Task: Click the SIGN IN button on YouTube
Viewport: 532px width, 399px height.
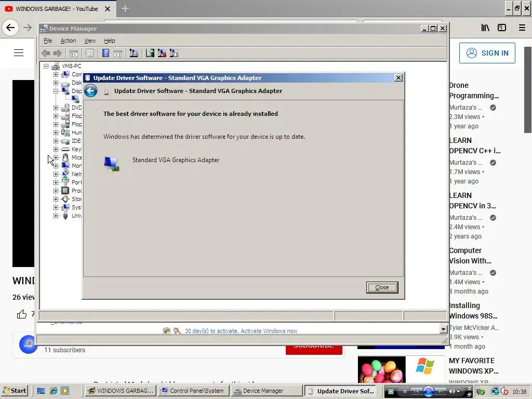Action: (x=487, y=53)
